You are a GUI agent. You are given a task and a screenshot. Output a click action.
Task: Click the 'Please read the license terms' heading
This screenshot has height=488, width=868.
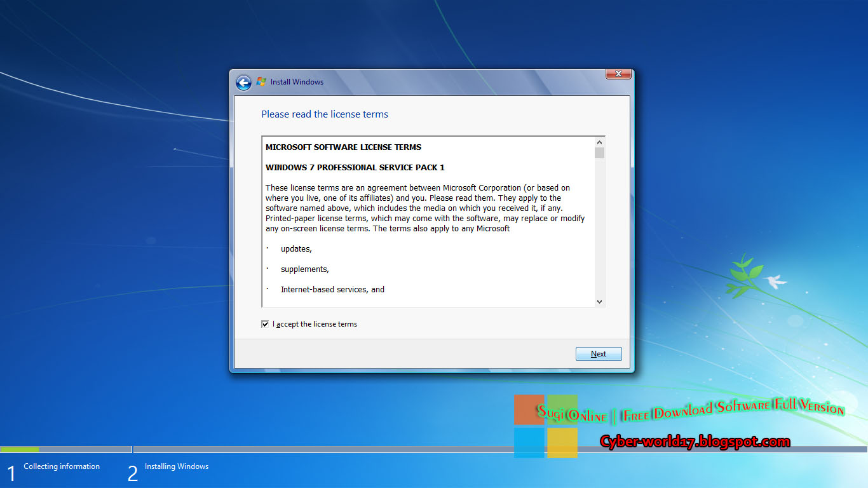325,114
